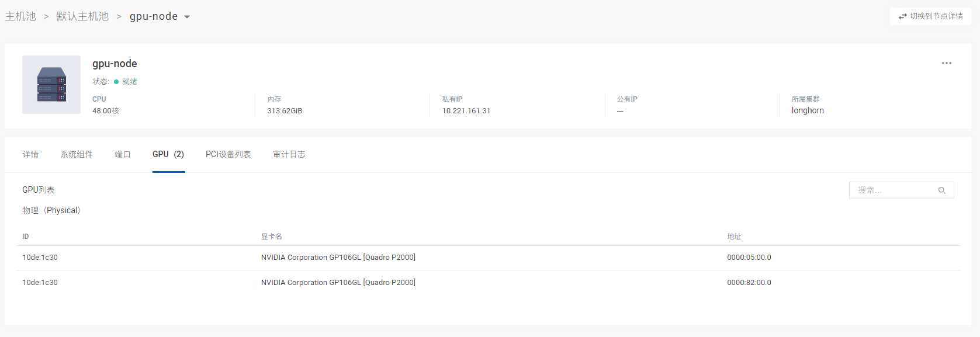Image resolution: width=980 pixels, height=337 pixels.
Task: Select the GPU (2) tab
Action: click(x=168, y=154)
